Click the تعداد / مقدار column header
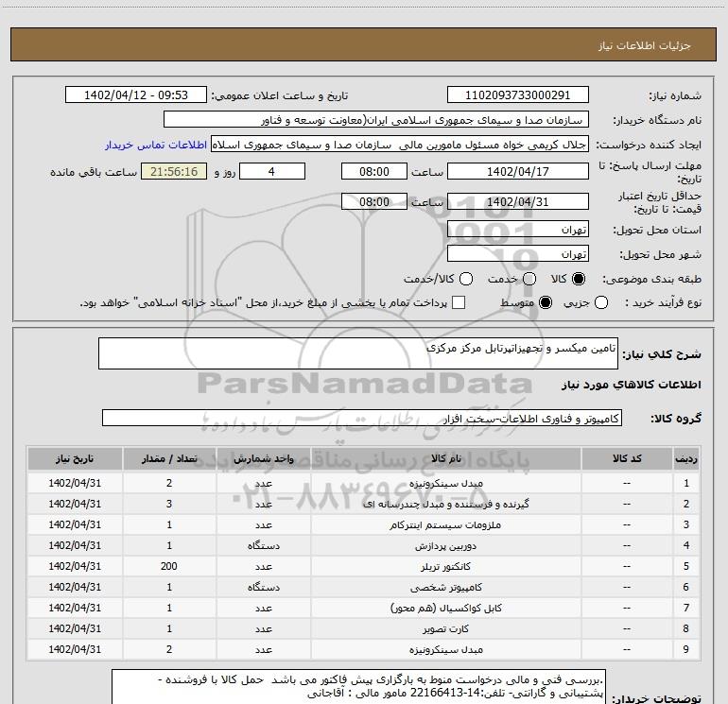 [x=169, y=459]
